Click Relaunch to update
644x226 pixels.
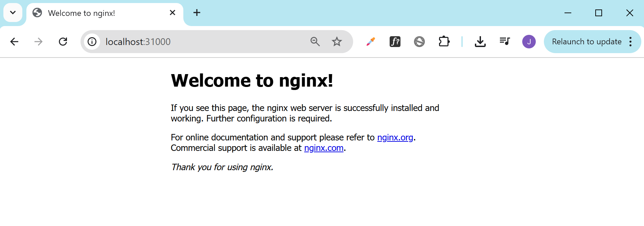[586, 42]
